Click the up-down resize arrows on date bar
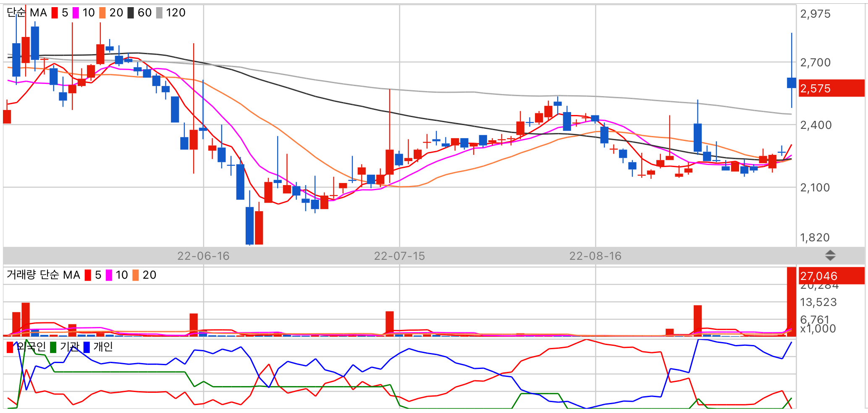Viewport: 868px width, 413px height. pos(830,255)
